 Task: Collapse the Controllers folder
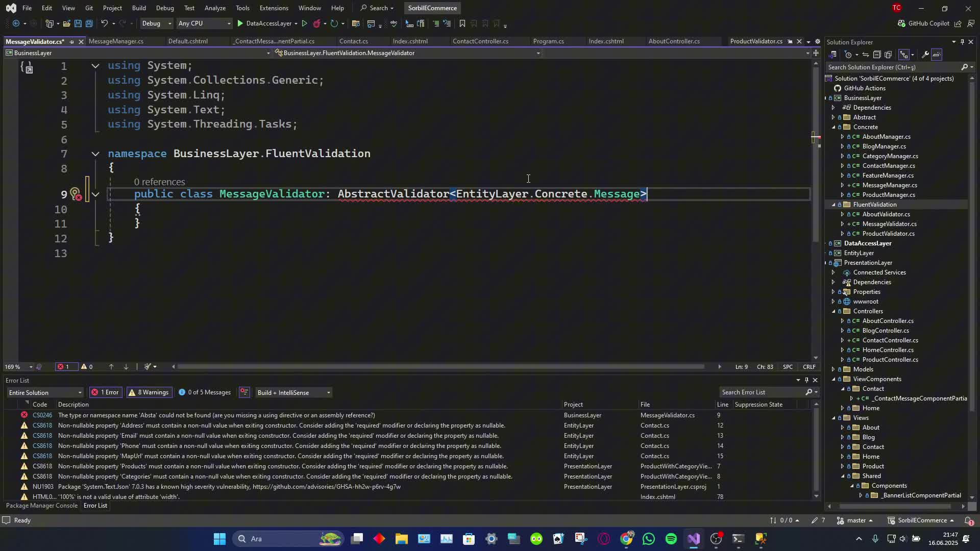tap(834, 311)
